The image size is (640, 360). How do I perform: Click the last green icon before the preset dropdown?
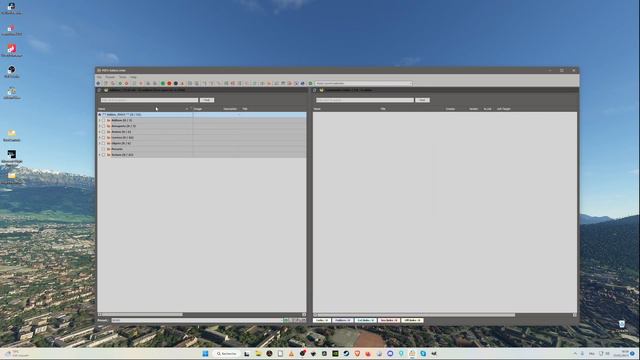click(x=310, y=83)
